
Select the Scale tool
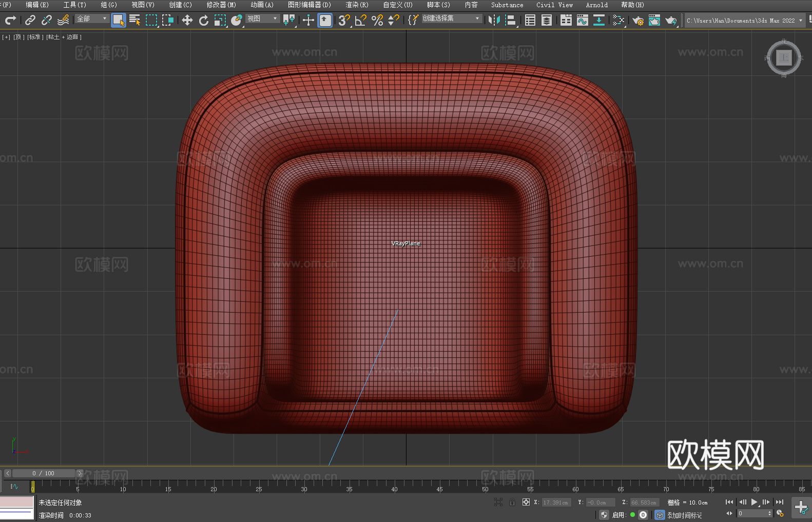220,20
